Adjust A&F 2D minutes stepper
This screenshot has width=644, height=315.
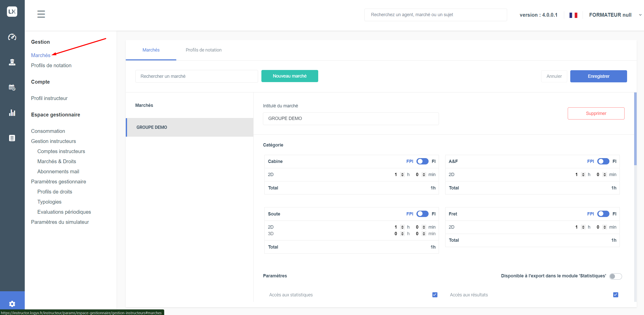(x=605, y=175)
